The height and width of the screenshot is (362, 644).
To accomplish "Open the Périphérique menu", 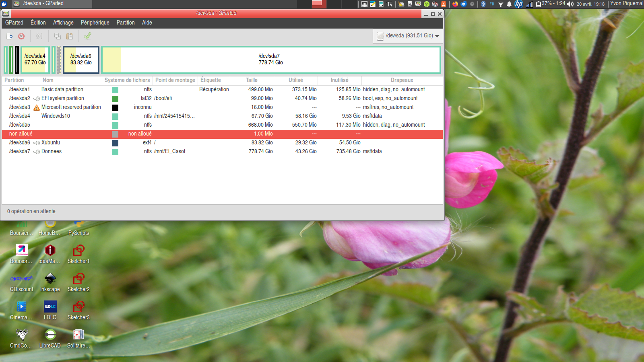I will coord(95,23).
